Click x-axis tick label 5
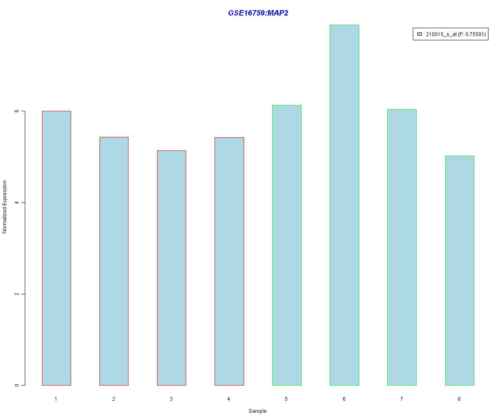This screenshot has height=420, width=504. point(286,399)
